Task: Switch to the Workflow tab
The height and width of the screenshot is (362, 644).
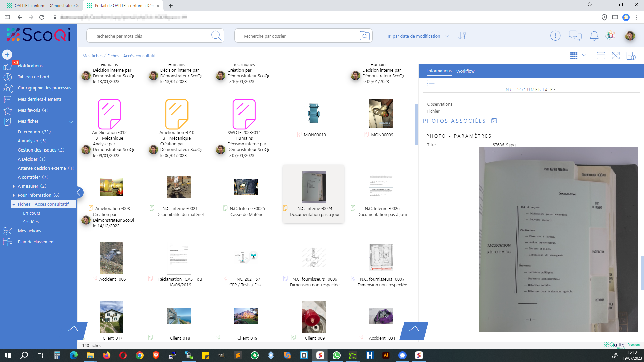Action: (x=465, y=71)
